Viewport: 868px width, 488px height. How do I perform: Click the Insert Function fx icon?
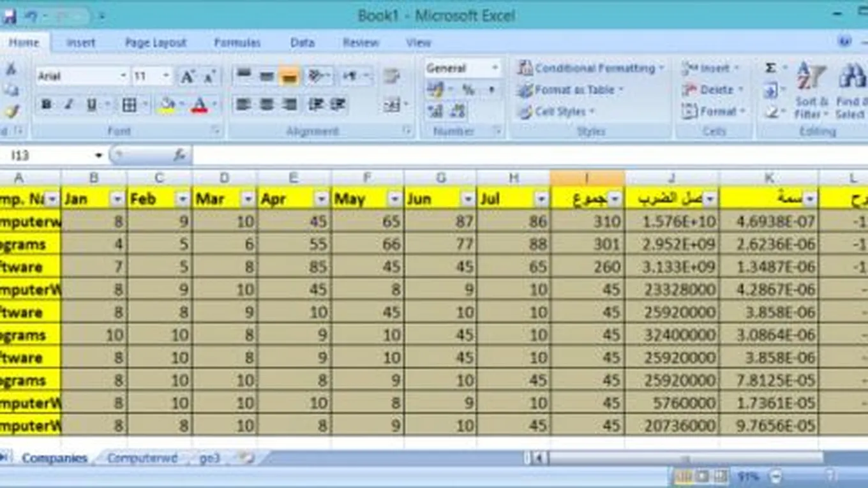[x=179, y=155]
